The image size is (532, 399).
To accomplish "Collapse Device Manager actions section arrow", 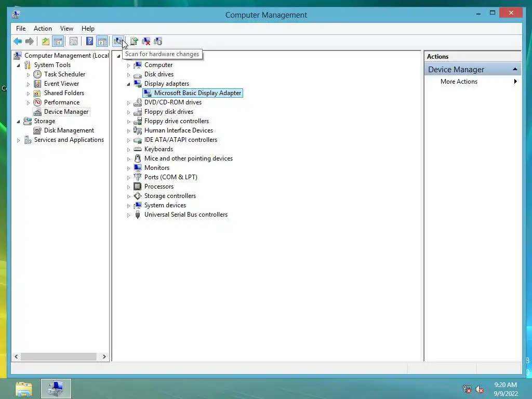I will point(515,69).
